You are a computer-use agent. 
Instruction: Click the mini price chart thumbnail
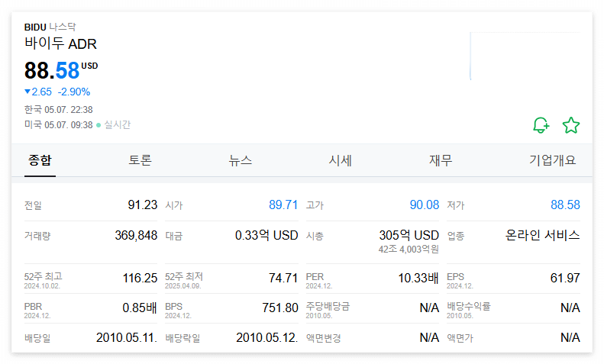click(525, 56)
